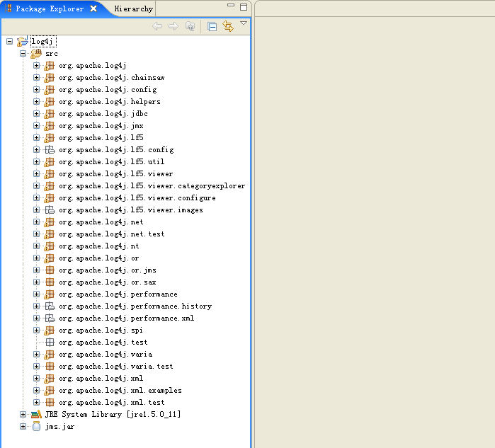Click the org.apache.log4j.spi package icon
The height and width of the screenshot is (448, 495).
pos(49,331)
